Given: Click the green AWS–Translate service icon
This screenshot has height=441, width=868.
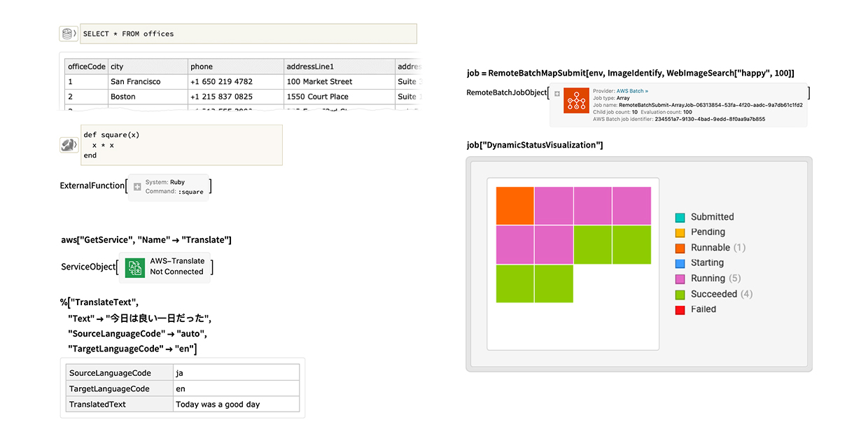Looking at the screenshot, I should (x=134, y=267).
